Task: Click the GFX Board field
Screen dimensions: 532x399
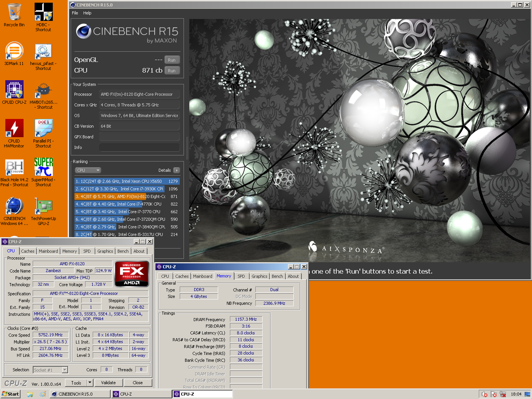Action: pos(139,137)
